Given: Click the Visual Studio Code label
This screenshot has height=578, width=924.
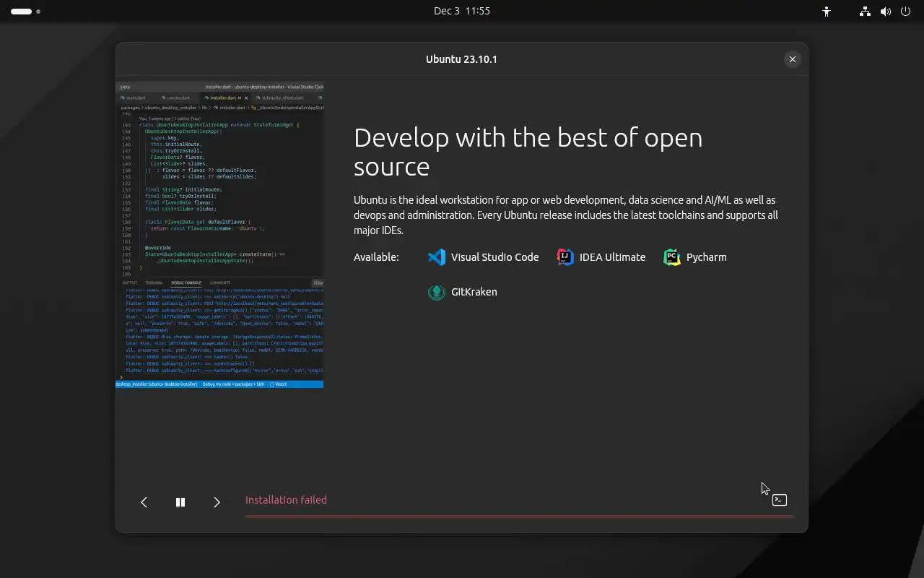Looking at the screenshot, I should (494, 257).
